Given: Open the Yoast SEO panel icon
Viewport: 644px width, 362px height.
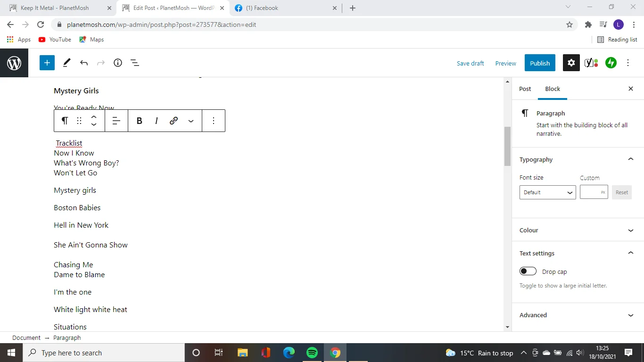Looking at the screenshot, I should (x=591, y=63).
